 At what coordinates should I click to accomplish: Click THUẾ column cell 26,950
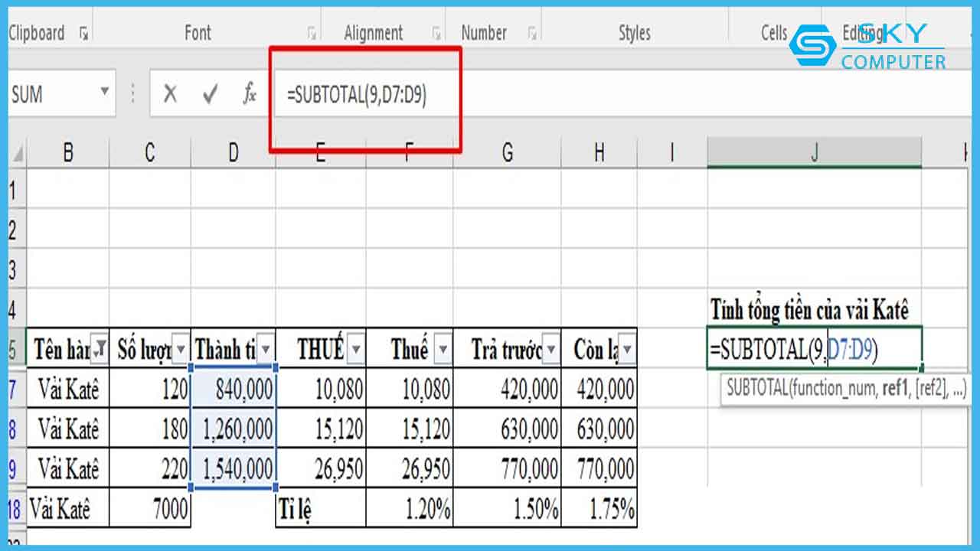pyautogui.click(x=320, y=468)
